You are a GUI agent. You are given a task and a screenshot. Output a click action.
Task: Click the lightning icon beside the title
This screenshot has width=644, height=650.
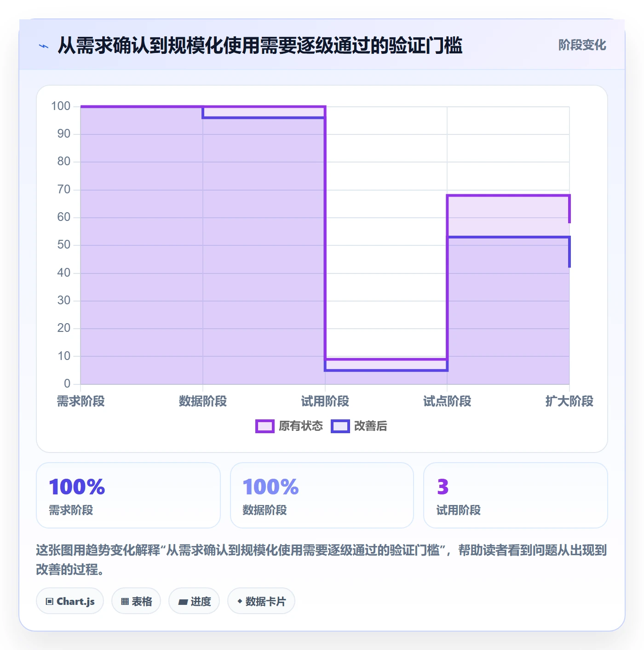pyautogui.click(x=44, y=46)
